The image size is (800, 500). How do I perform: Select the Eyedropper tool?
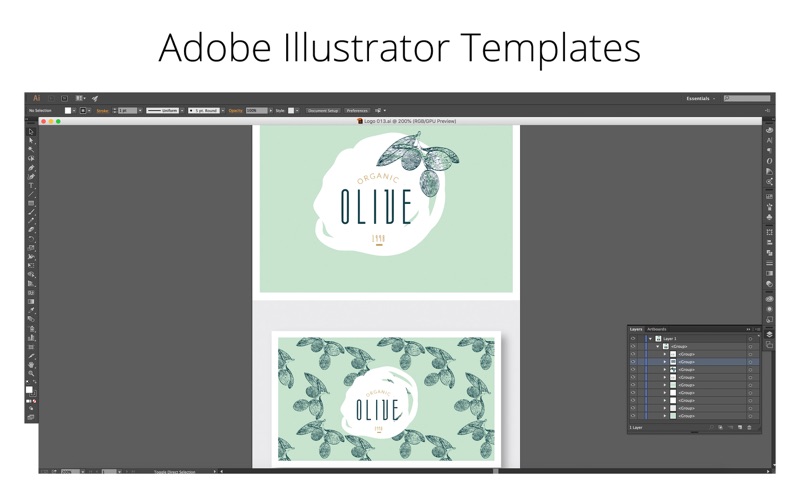click(x=31, y=310)
